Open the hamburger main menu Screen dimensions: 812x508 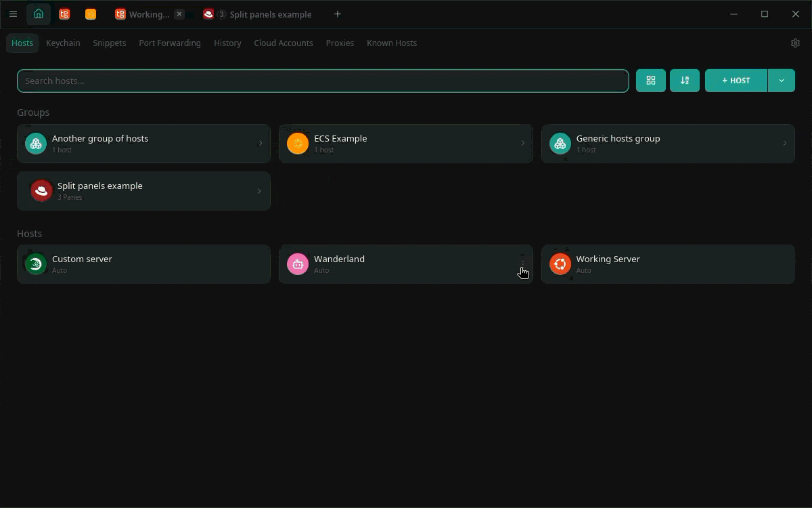pyautogui.click(x=13, y=14)
